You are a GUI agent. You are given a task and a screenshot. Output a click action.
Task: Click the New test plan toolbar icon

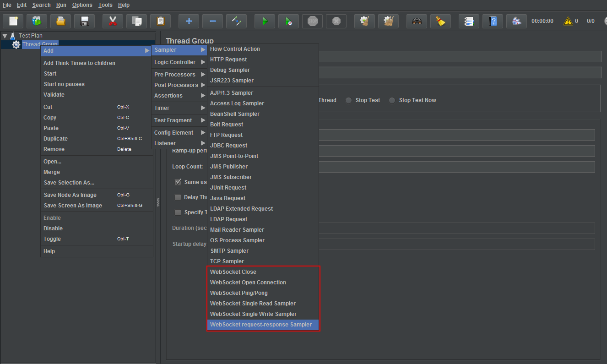click(x=13, y=21)
